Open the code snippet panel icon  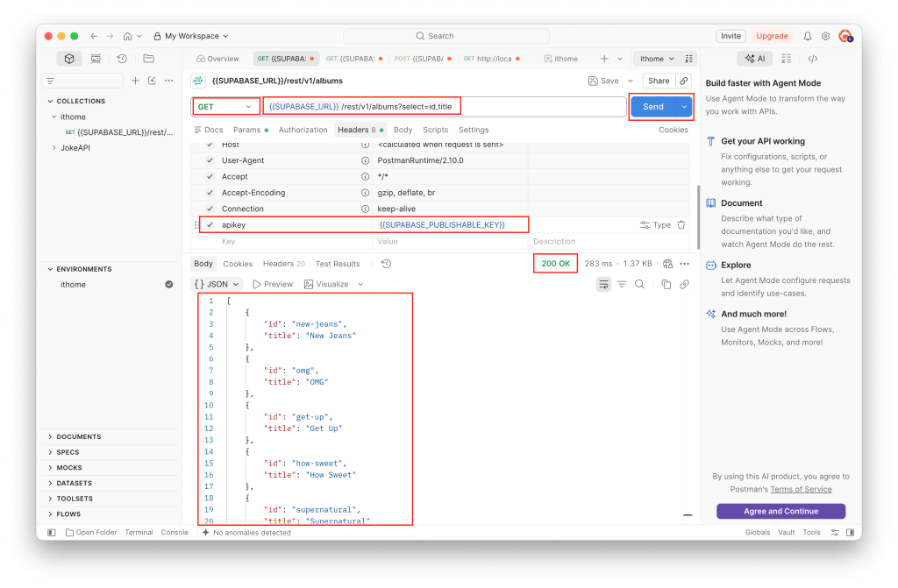(813, 59)
